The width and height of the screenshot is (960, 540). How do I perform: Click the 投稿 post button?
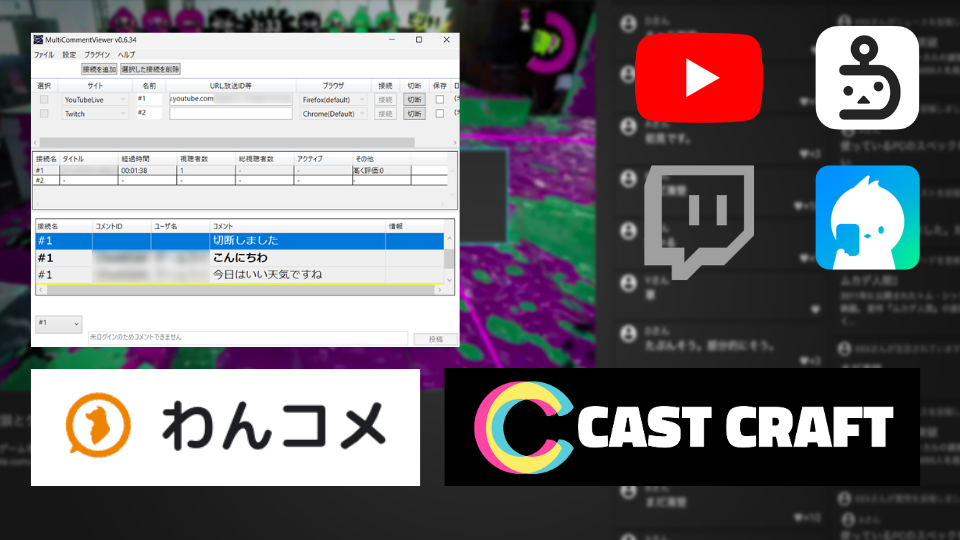435,339
